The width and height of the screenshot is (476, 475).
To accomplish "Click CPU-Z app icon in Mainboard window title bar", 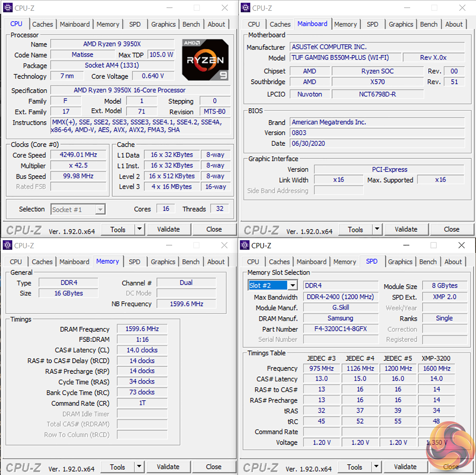I will tap(245, 8).
